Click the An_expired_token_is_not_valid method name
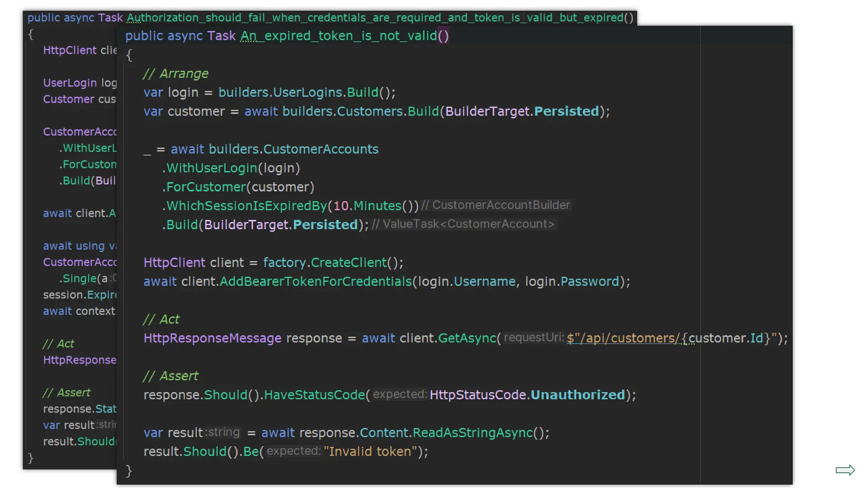This screenshot has height=488, width=868. pyautogui.click(x=339, y=36)
